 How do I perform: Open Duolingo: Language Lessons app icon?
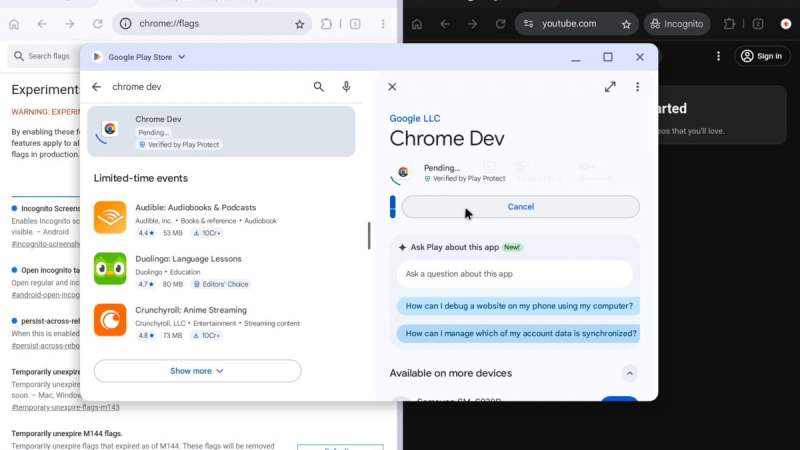(x=110, y=268)
